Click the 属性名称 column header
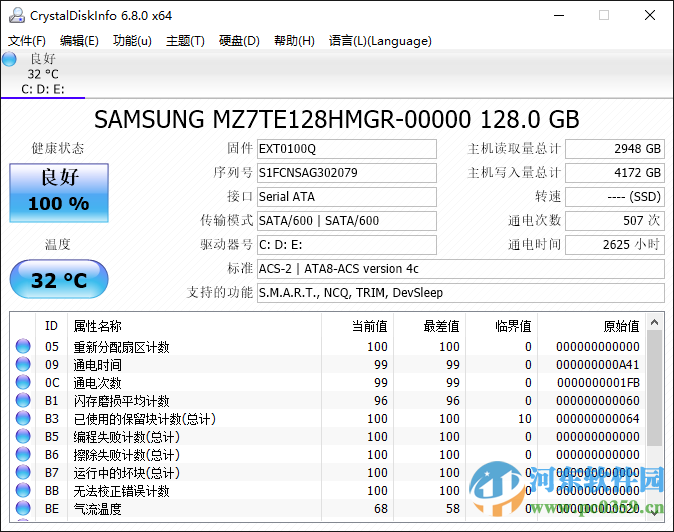This screenshot has height=532, width=674. 194,326
